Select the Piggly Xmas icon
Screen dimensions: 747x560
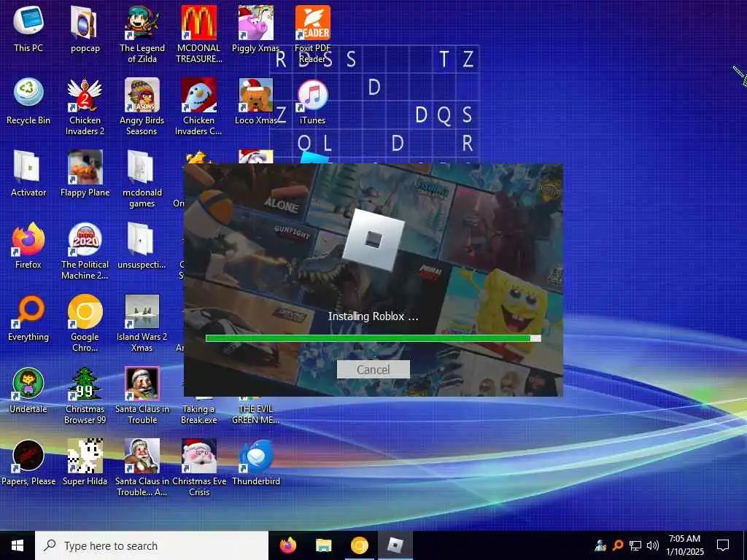(x=256, y=28)
